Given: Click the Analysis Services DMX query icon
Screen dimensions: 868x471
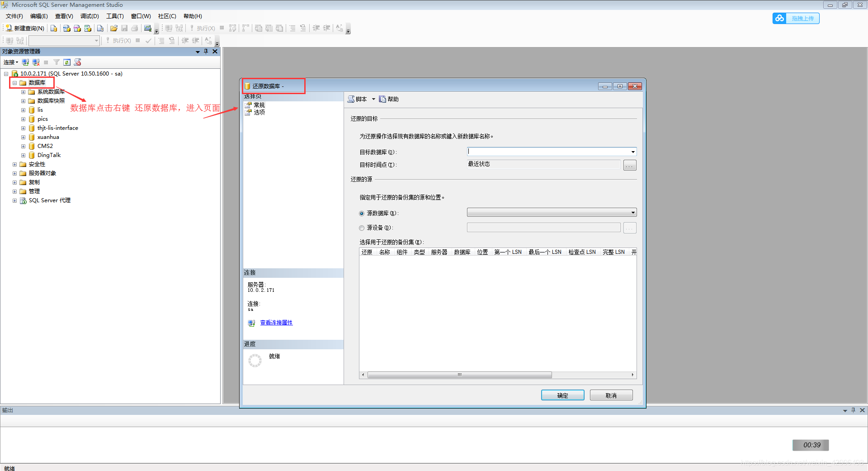Looking at the screenshot, I should coord(77,28).
